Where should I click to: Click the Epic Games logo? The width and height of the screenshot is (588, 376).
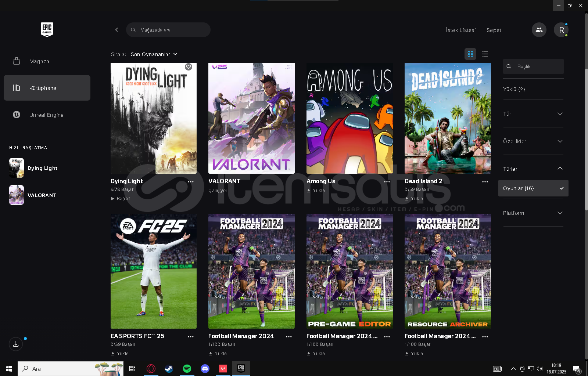click(x=47, y=29)
